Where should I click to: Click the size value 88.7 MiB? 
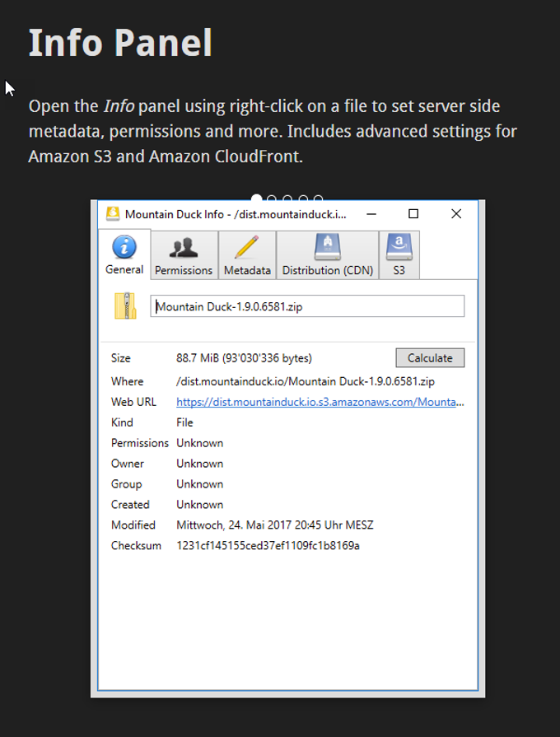[198, 357]
